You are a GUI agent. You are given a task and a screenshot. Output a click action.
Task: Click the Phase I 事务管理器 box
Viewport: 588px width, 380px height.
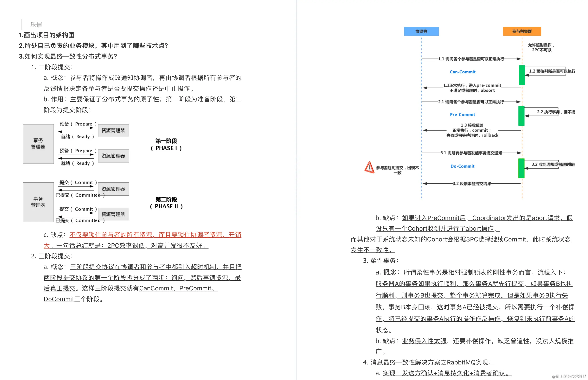click(38, 144)
